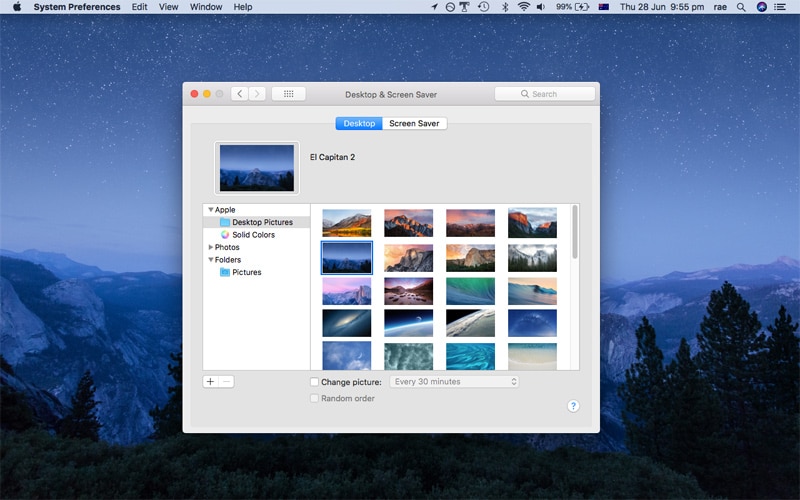The height and width of the screenshot is (500, 800).
Task: Select Solid Colors in the sidebar
Action: 253,235
